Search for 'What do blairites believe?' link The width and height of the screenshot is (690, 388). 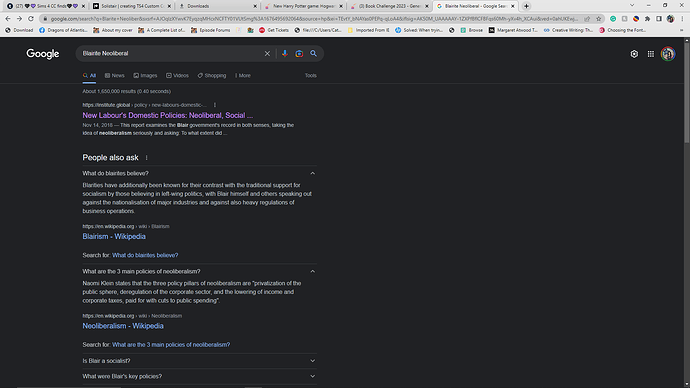(x=145, y=255)
